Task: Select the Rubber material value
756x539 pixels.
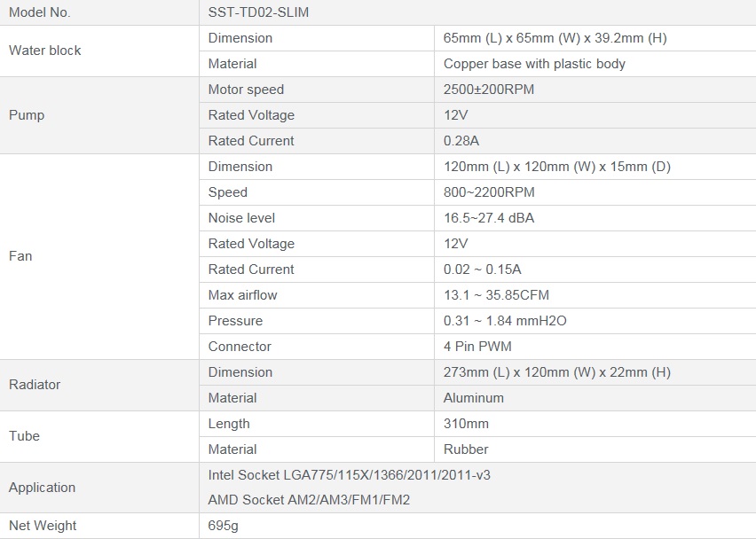Action: (x=466, y=449)
